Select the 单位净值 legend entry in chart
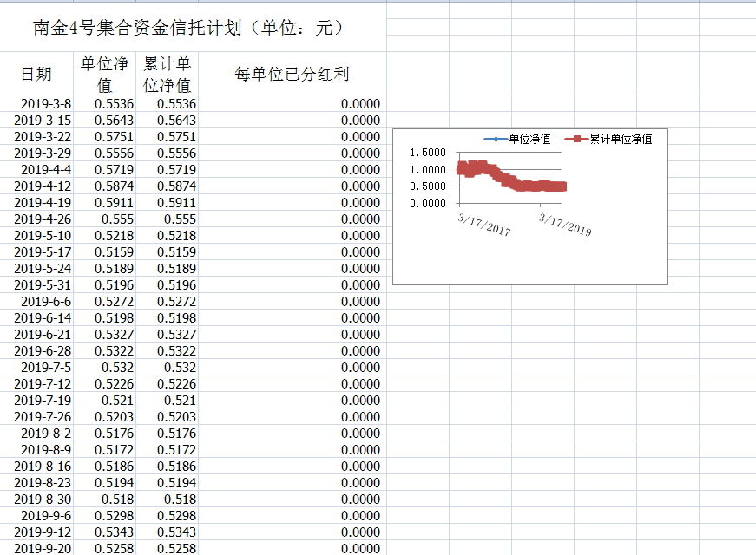The image size is (756, 555). [517, 140]
